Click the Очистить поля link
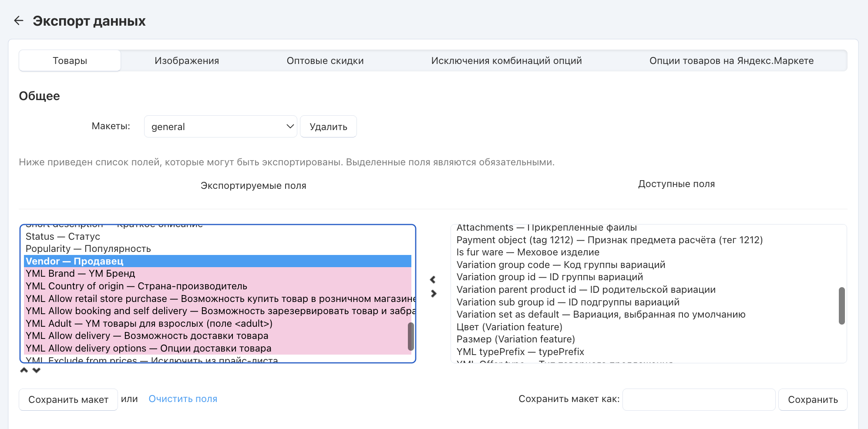This screenshot has width=868, height=429. coord(183,399)
